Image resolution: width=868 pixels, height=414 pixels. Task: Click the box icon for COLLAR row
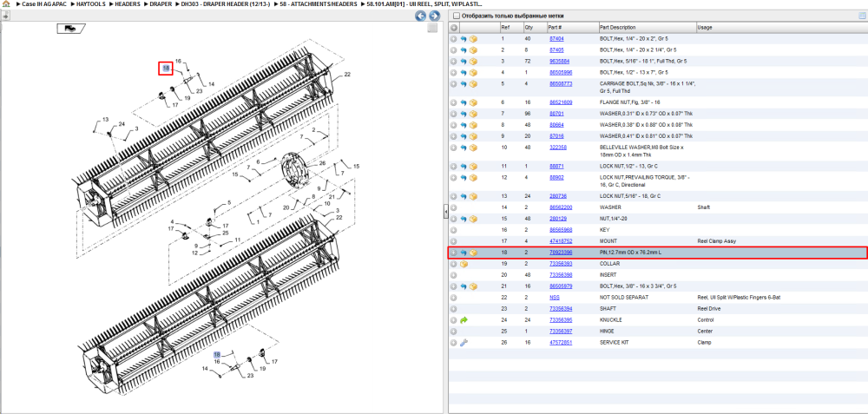pyautogui.click(x=464, y=264)
